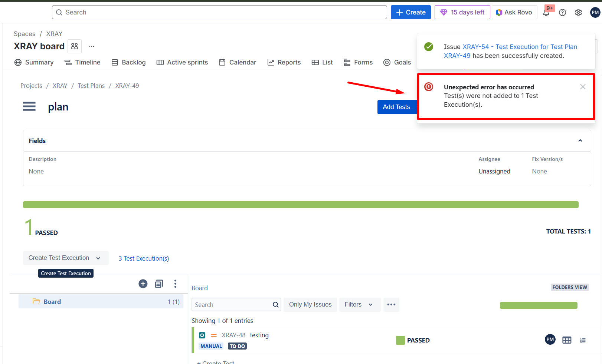Collapse the Fields section

click(x=580, y=141)
